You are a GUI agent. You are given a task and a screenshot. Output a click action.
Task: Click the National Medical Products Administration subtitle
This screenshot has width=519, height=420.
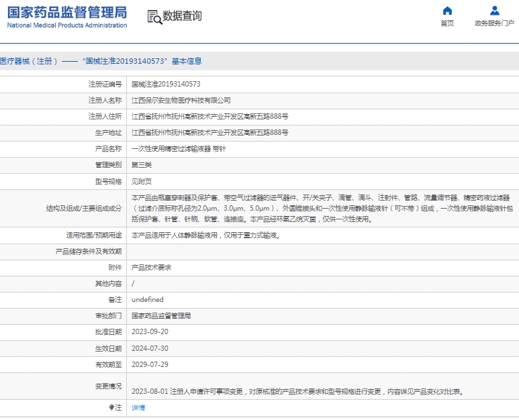[x=67, y=25]
